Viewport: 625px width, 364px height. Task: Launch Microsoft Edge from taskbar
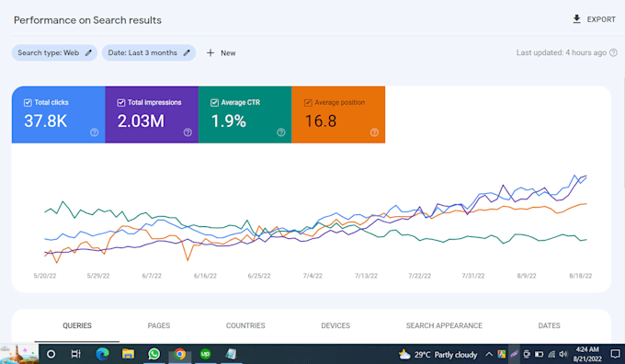(x=102, y=354)
